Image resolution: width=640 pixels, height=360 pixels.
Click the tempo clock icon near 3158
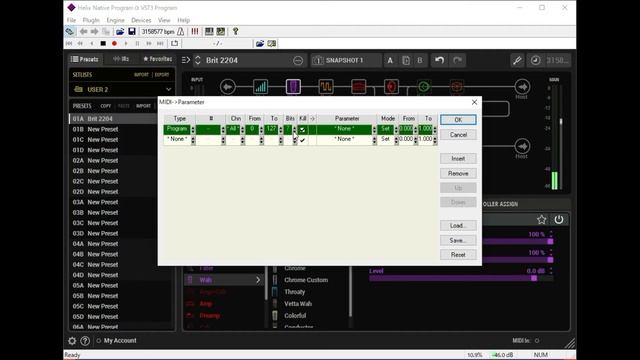[535, 60]
